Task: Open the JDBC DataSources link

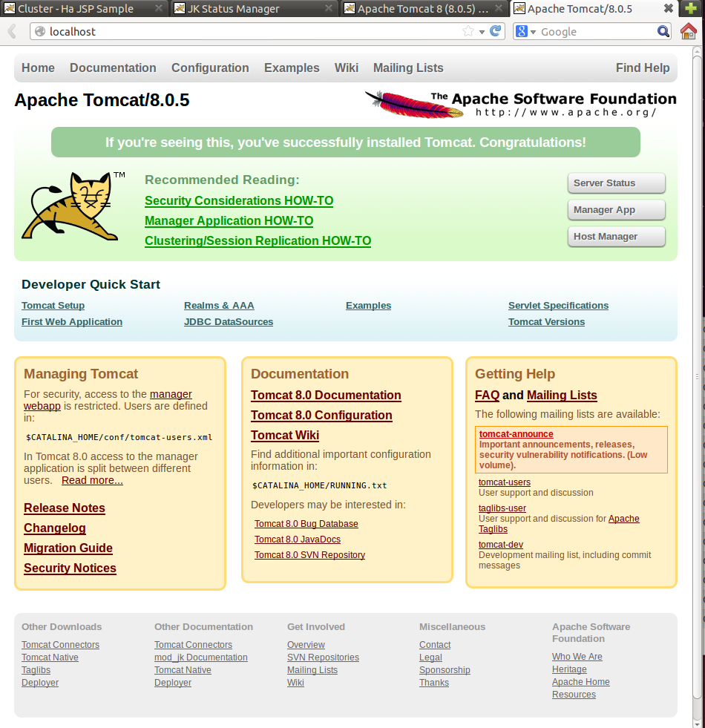Action: coord(229,322)
